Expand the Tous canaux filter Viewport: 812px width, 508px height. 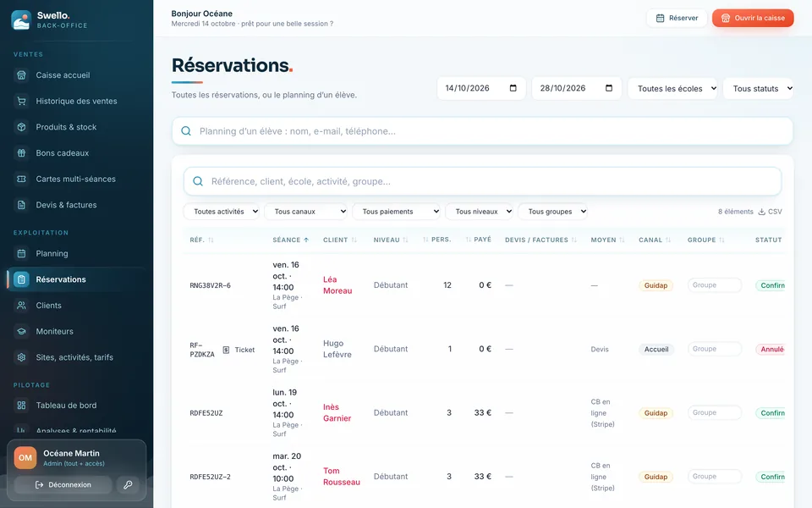click(306, 212)
